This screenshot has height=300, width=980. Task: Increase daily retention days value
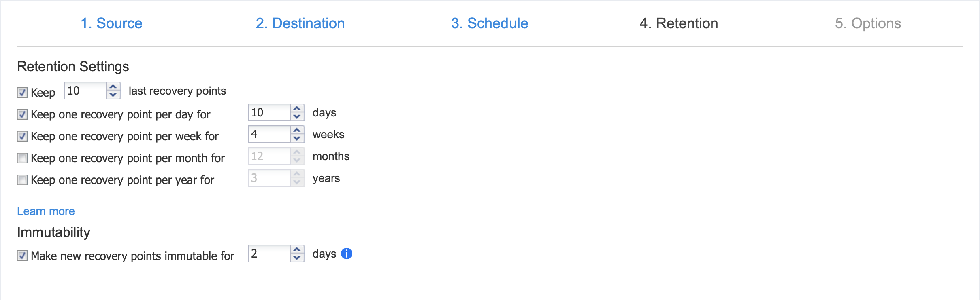coord(297,108)
